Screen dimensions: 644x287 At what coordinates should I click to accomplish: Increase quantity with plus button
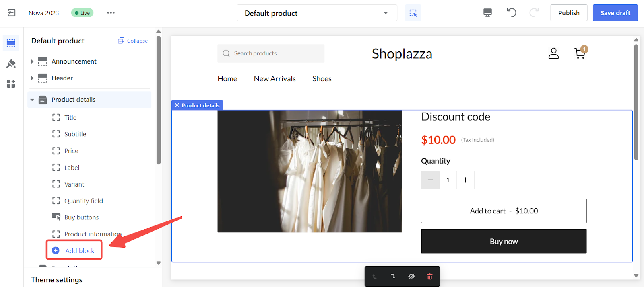[x=465, y=180]
